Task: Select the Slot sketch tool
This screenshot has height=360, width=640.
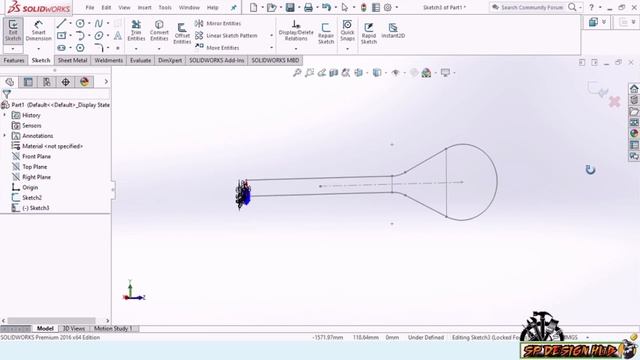Action: [x=61, y=48]
